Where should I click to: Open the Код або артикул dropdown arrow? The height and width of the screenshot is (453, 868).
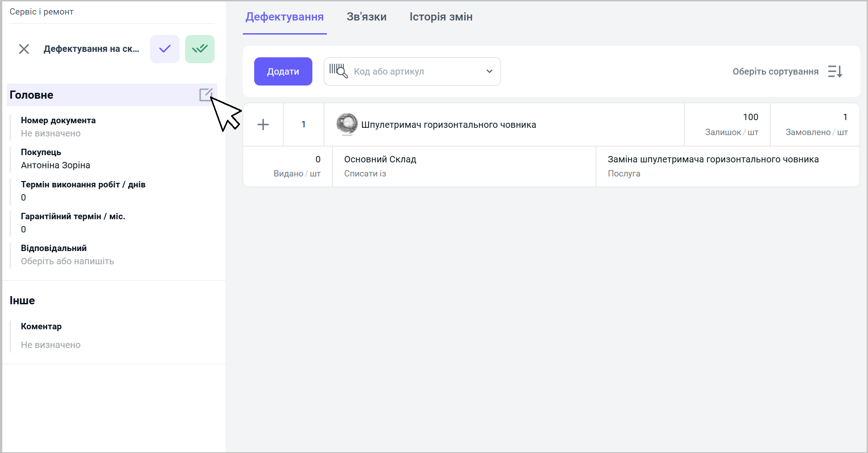[x=489, y=71]
